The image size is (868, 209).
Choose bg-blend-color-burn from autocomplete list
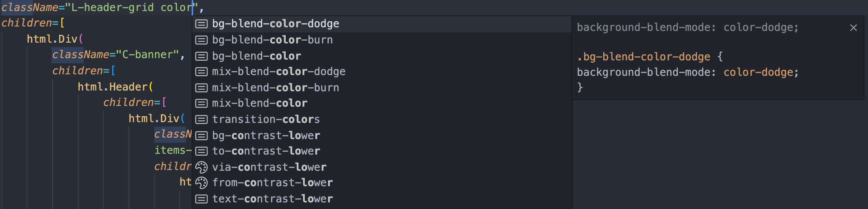pos(382,40)
